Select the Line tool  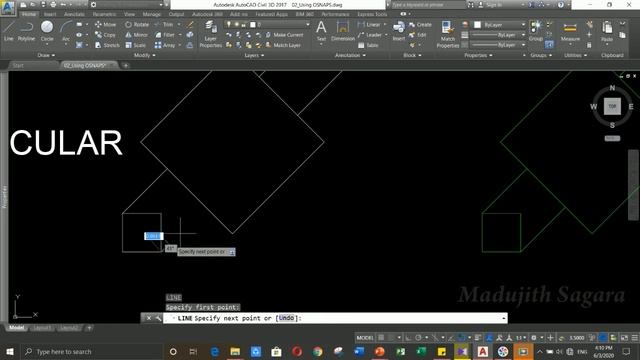pyautogui.click(x=9, y=31)
